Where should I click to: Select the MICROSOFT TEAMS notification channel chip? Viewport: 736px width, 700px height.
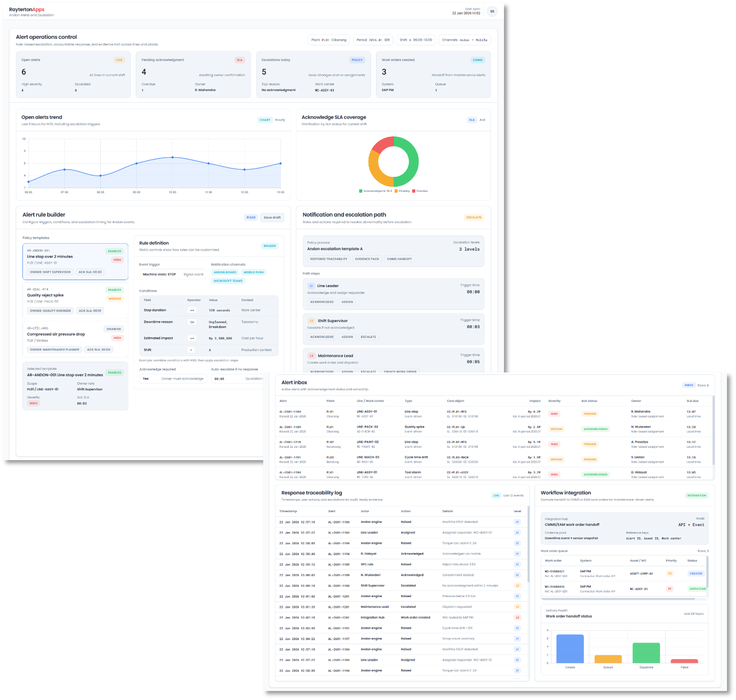pos(228,281)
